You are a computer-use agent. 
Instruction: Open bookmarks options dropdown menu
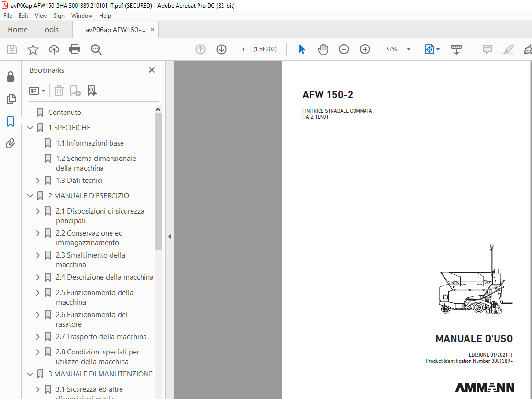click(37, 91)
